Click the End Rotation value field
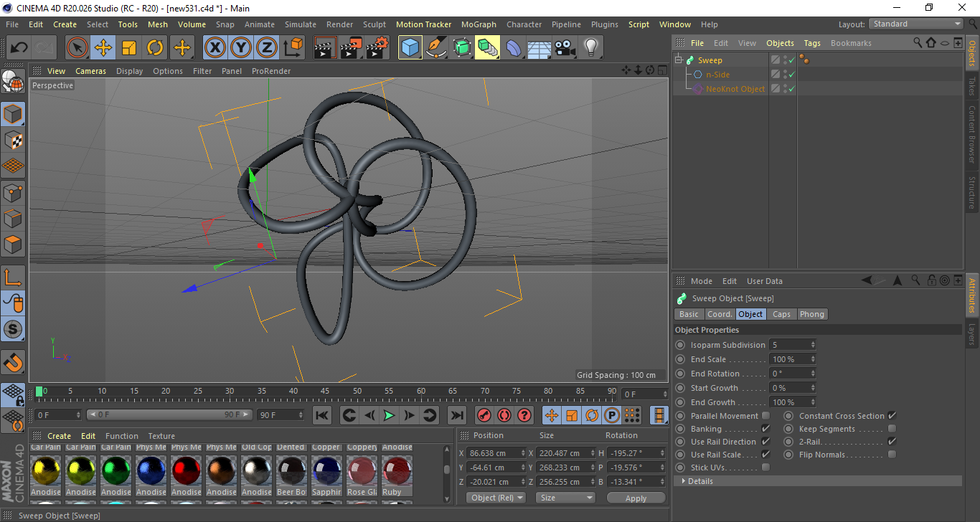This screenshot has width=980, height=522. tap(792, 374)
